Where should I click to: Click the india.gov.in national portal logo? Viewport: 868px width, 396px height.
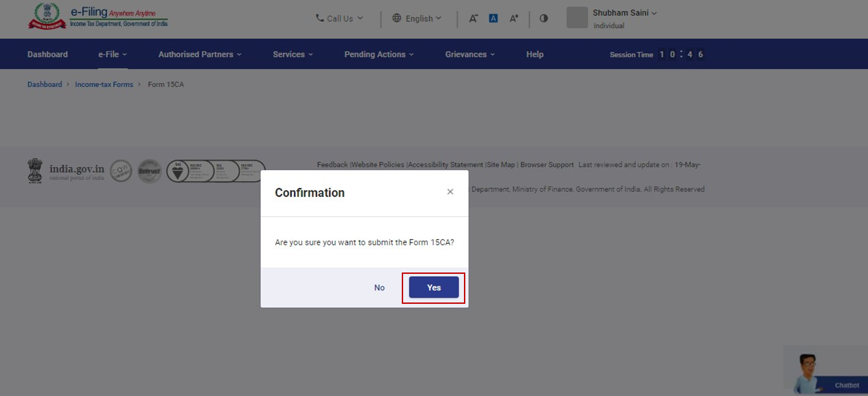click(66, 171)
